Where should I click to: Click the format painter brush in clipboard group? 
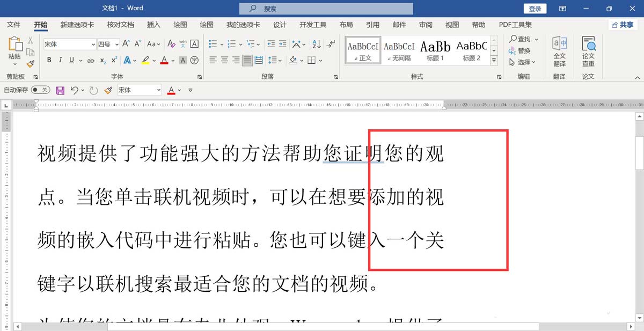31,64
